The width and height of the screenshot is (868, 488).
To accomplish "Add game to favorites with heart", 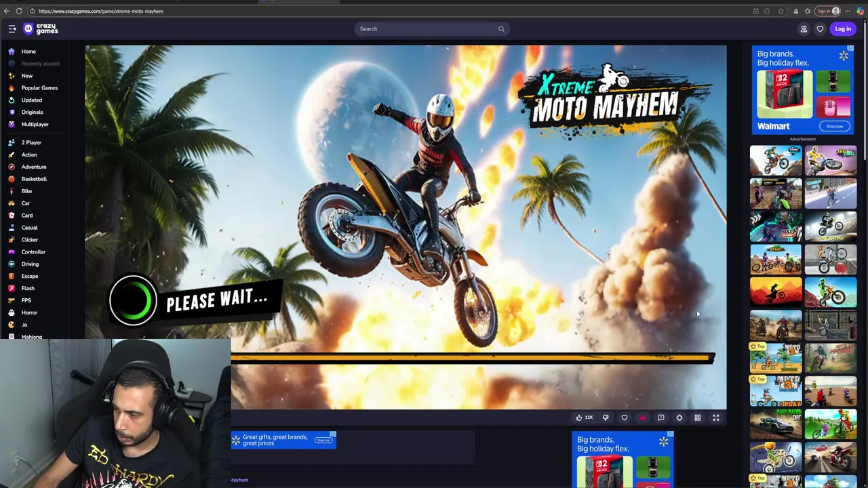I will coord(625,418).
